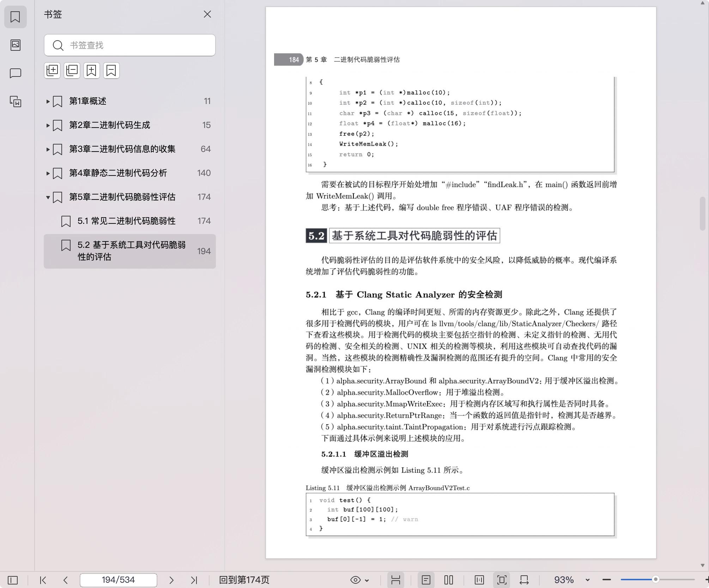This screenshot has height=588, width=709.
Task: Open bookmark 第2章二进制代码生成
Action: [110, 125]
